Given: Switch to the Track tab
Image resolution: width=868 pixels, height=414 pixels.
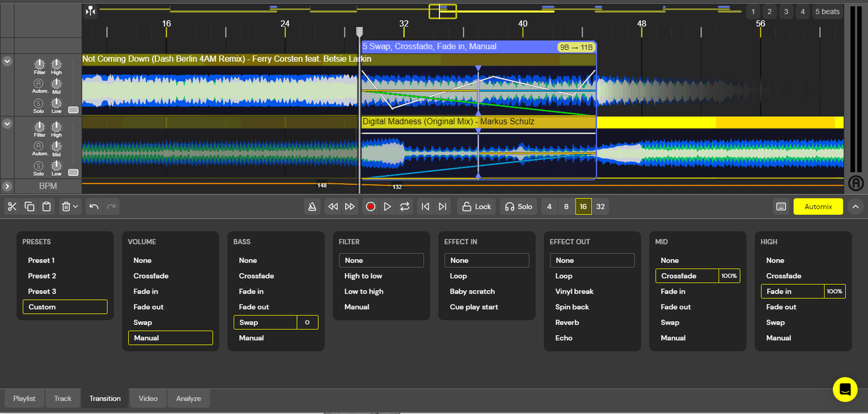Looking at the screenshot, I should [62, 398].
